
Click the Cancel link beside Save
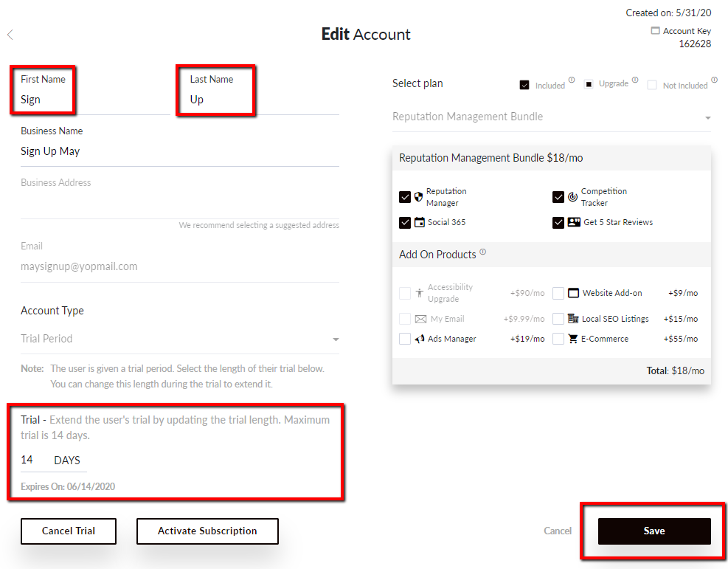[558, 531]
